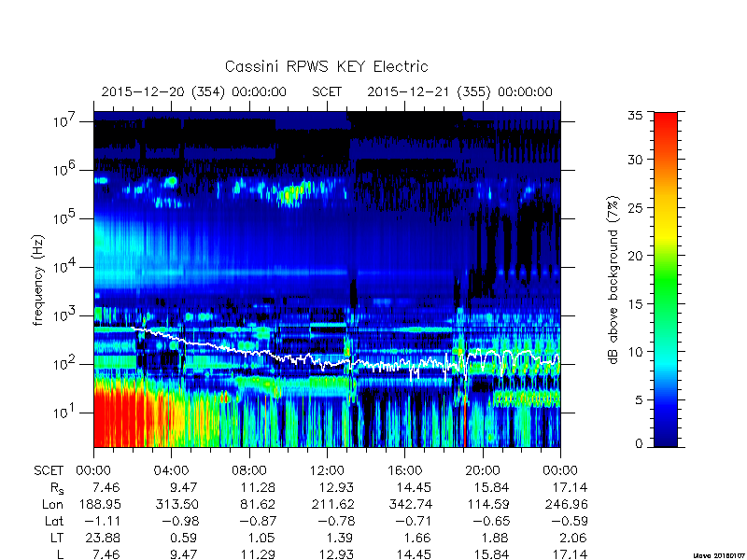The width and height of the screenshot is (747, 560).
Task: Click the L-row value 11.29
Action: point(259,554)
